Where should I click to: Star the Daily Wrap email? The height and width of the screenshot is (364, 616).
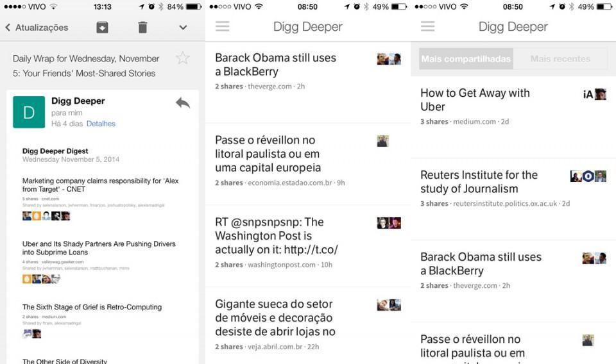tap(183, 58)
